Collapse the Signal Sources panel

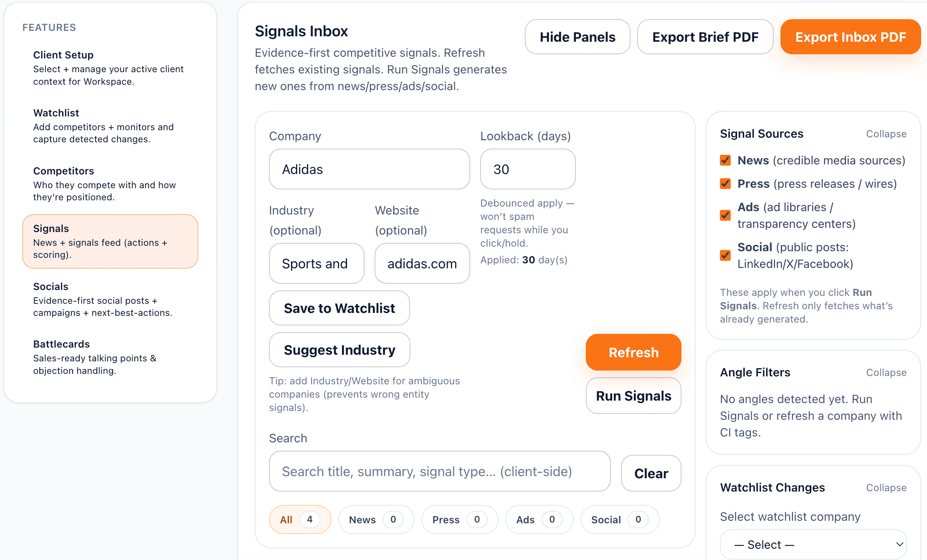886,134
